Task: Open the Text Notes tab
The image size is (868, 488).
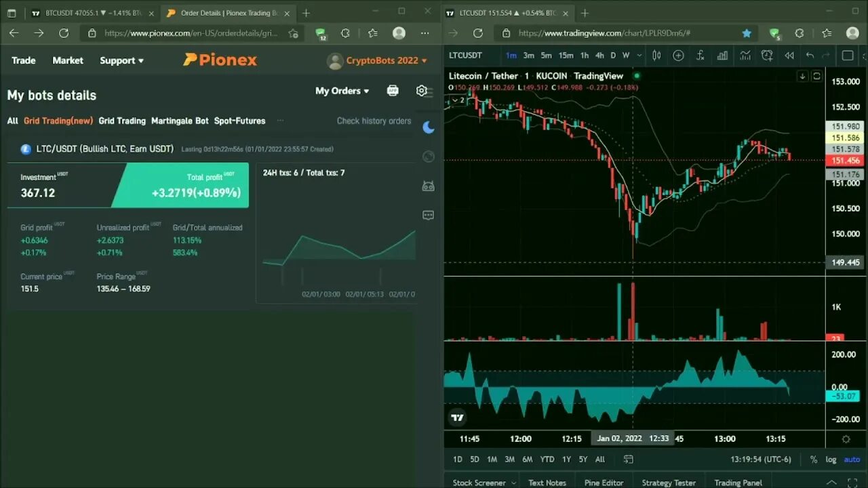Action: click(x=547, y=483)
